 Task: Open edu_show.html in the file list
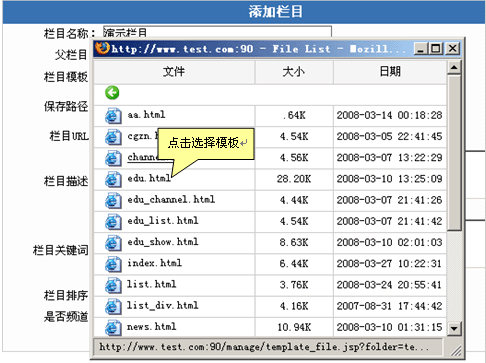point(163,242)
